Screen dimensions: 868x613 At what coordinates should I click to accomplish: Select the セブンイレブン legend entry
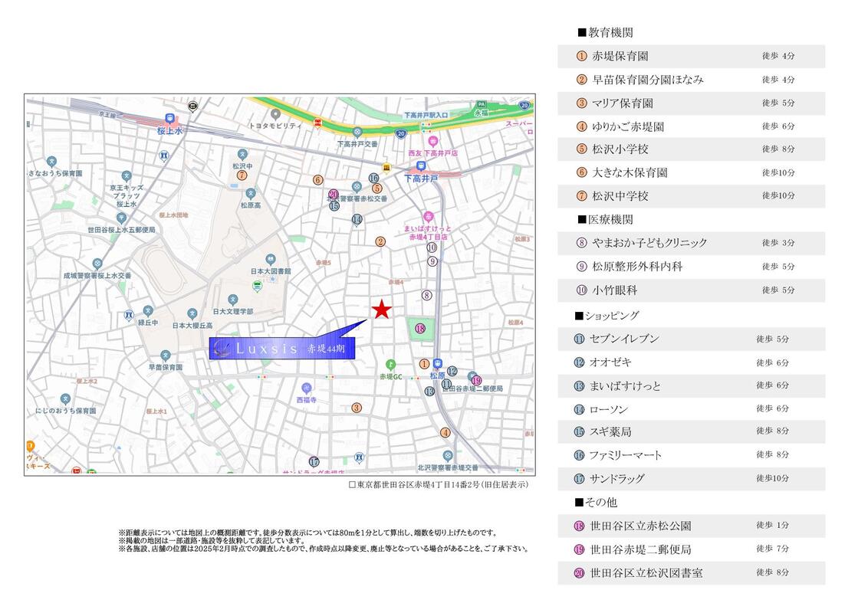(x=691, y=339)
